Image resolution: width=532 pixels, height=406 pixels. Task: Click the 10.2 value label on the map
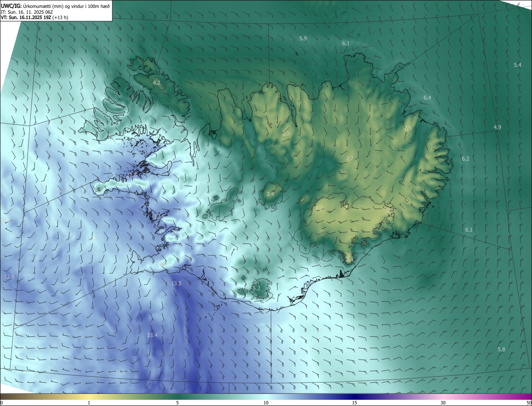click(92, 239)
